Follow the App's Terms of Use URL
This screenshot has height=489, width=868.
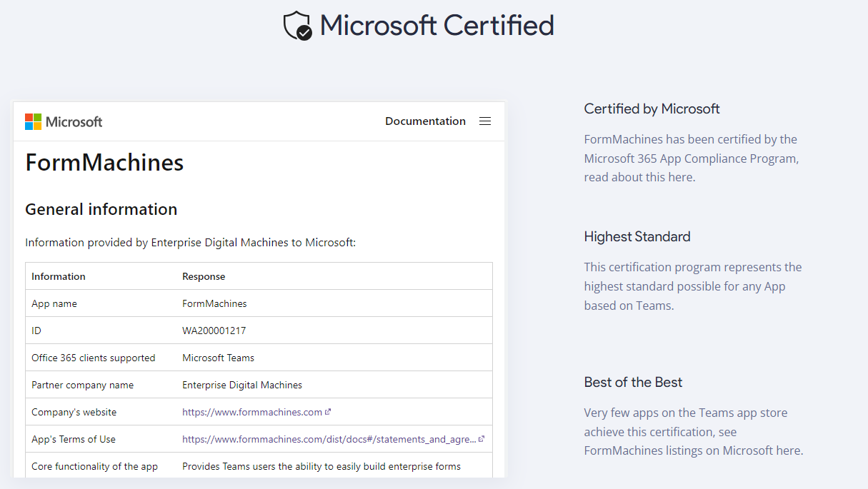pyautogui.click(x=329, y=439)
